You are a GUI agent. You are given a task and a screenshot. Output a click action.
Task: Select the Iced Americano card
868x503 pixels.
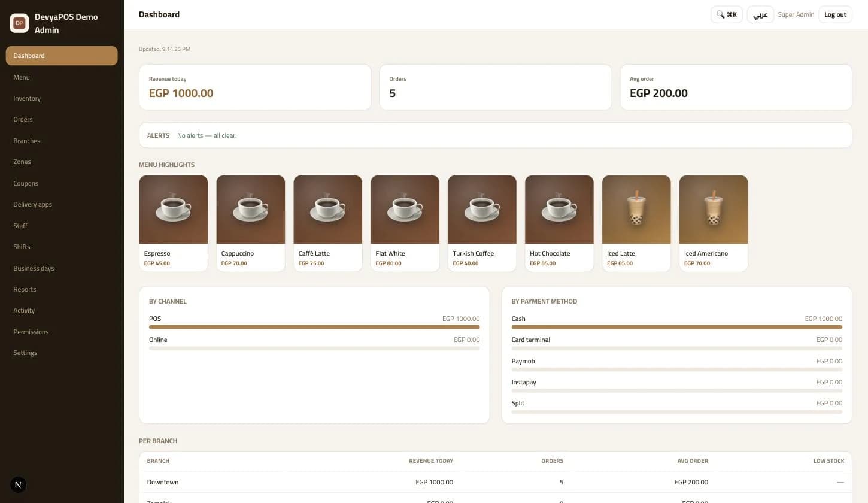714,223
